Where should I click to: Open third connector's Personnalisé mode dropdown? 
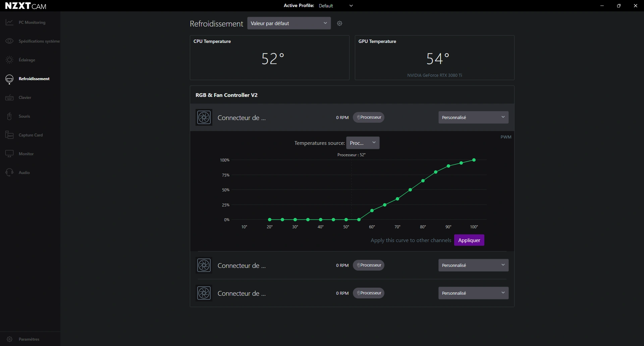point(473,293)
